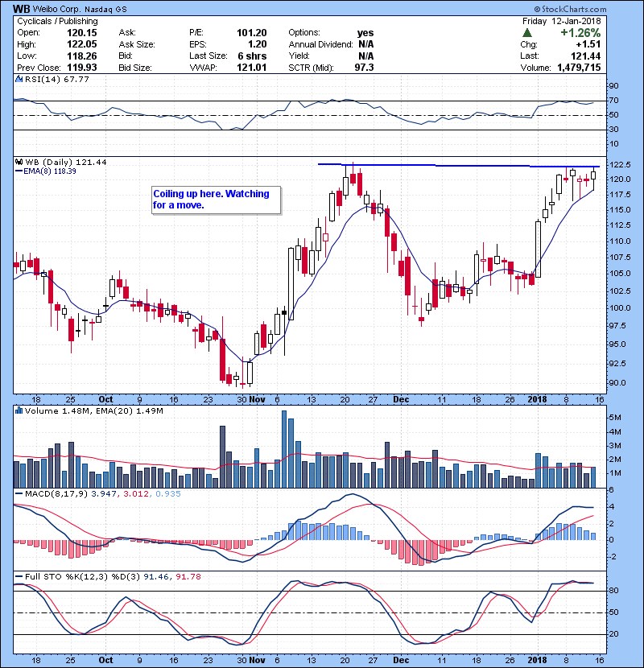Click the blue horizontal resistance line

coord(459,165)
